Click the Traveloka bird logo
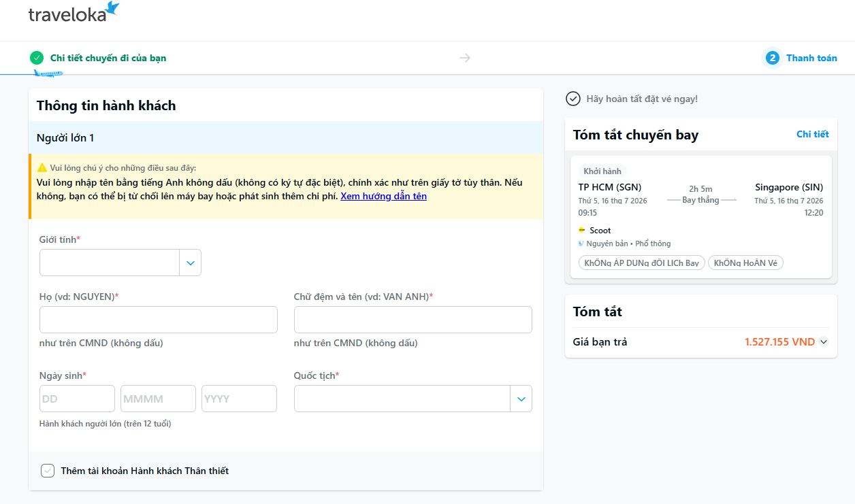 tap(112, 9)
